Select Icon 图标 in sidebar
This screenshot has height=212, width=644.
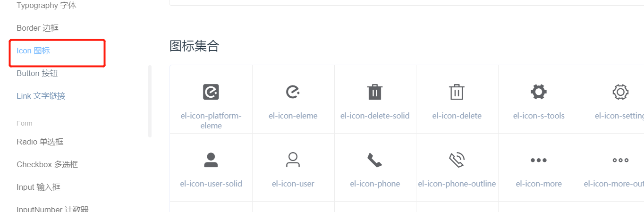[33, 51]
